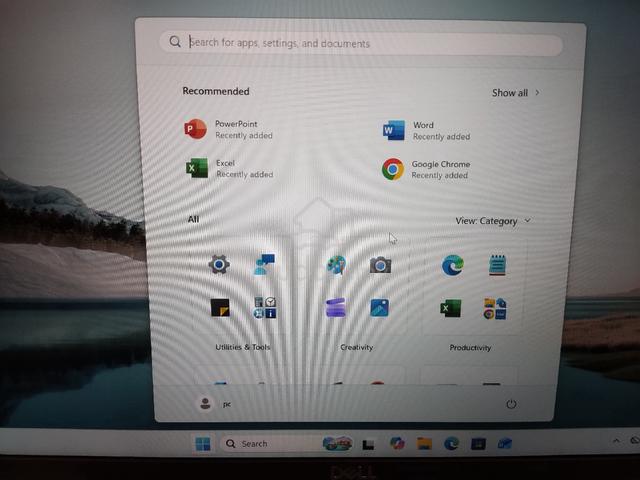The height and width of the screenshot is (480, 640).
Task: Focus the Start menu search box
Action: pos(361,43)
